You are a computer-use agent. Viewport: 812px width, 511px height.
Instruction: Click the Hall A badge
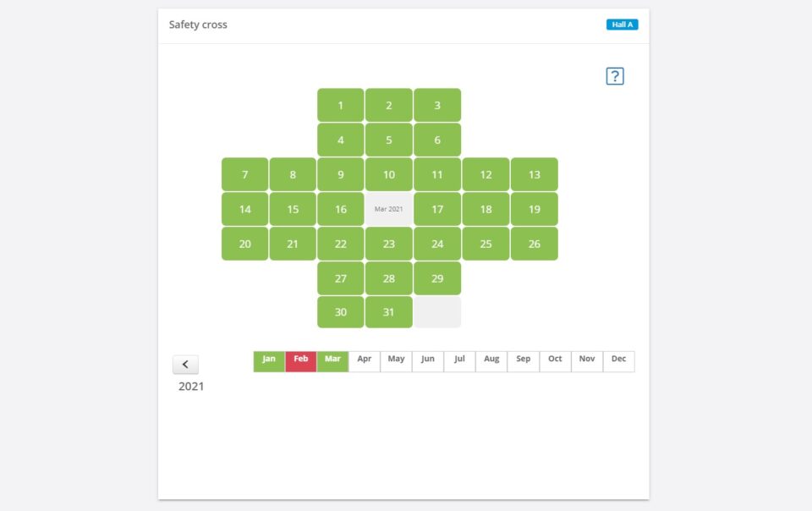622,25
